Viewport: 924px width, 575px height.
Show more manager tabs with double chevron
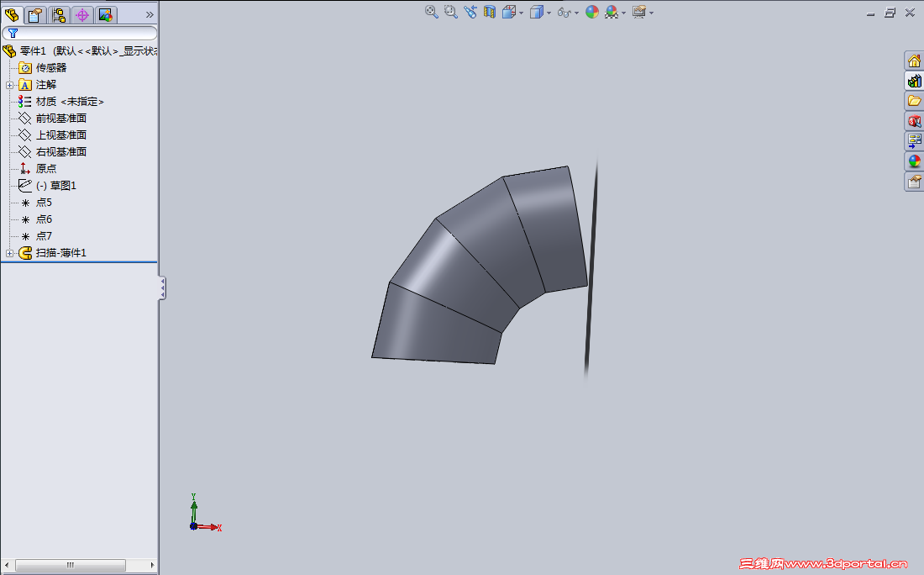point(150,15)
